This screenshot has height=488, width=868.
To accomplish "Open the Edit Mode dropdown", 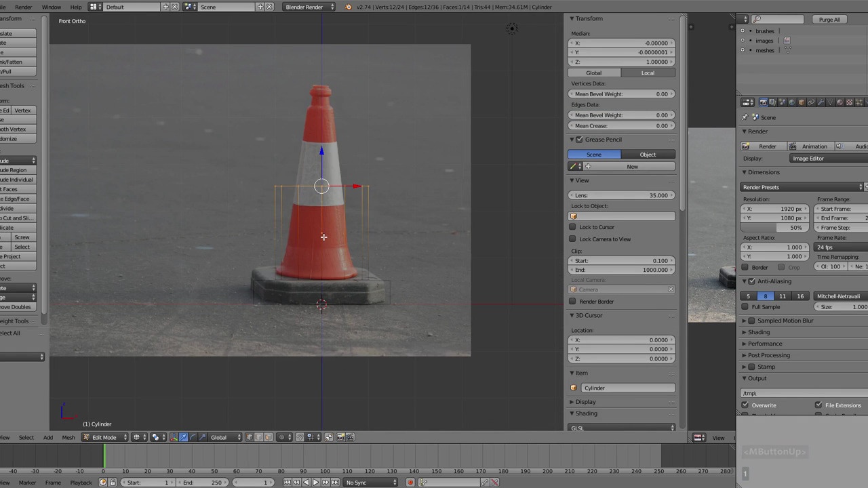I will coord(103,437).
